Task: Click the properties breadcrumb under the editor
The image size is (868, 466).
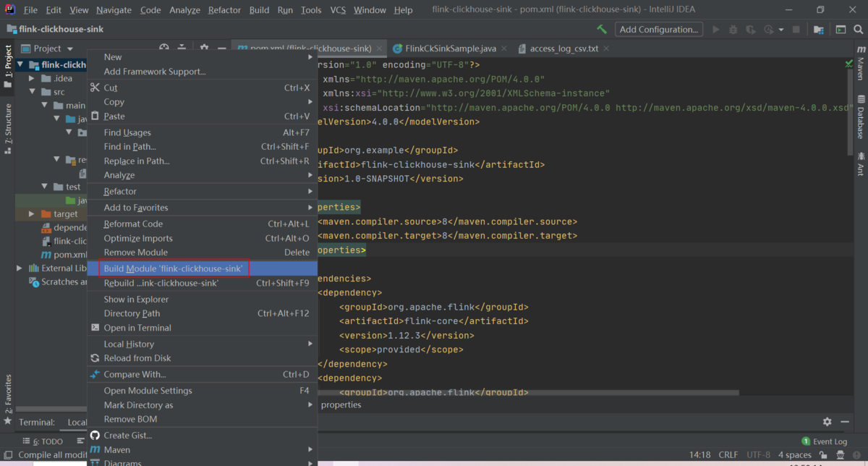Action: pyautogui.click(x=341, y=405)
